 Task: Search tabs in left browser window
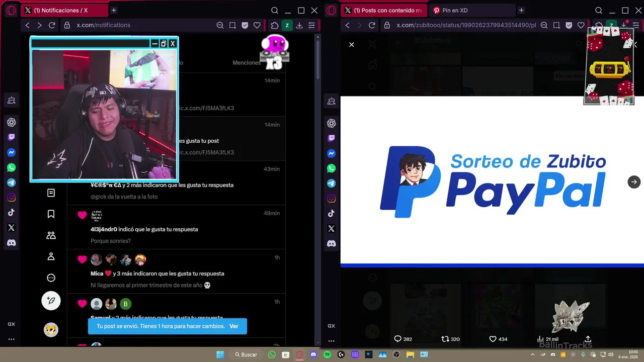click(275, 10)
